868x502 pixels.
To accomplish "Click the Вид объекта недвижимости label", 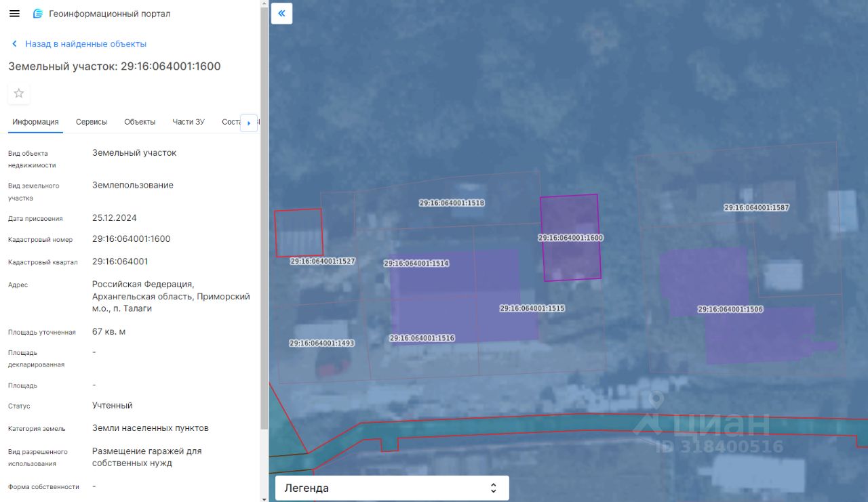I will point(32,159).
